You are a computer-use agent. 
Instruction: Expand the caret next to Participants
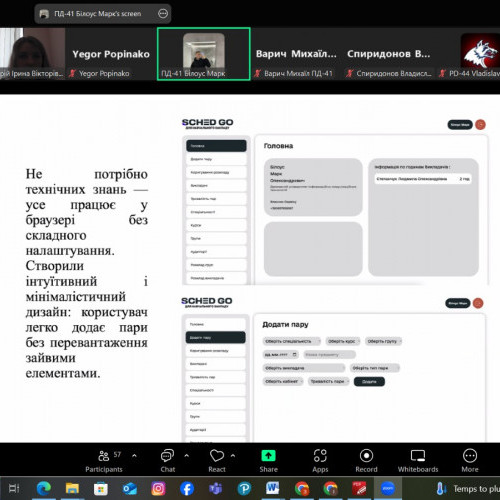[x=134, y=455]
